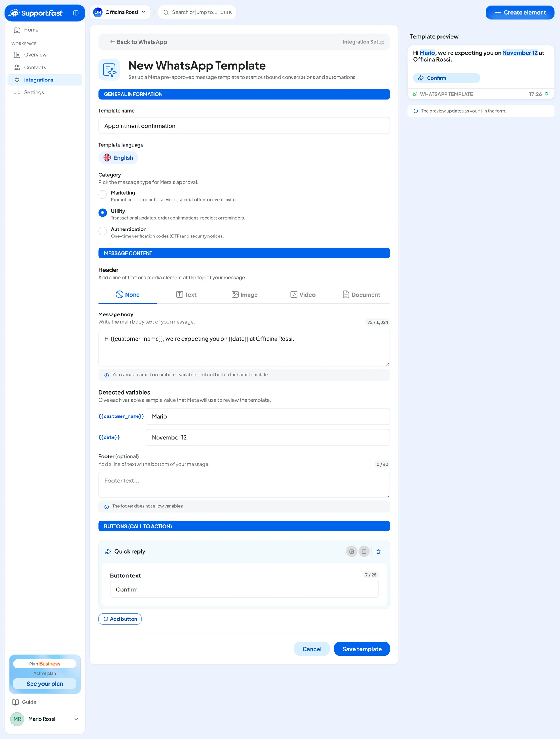Focus the Search or jump to field
560x739 pixels.
click(197, 12)
